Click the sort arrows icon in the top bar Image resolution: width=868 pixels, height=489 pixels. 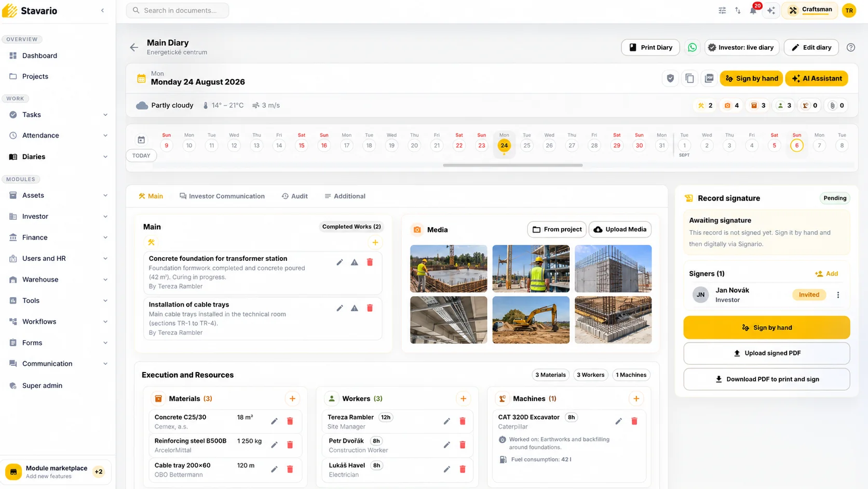click(738, 10)
